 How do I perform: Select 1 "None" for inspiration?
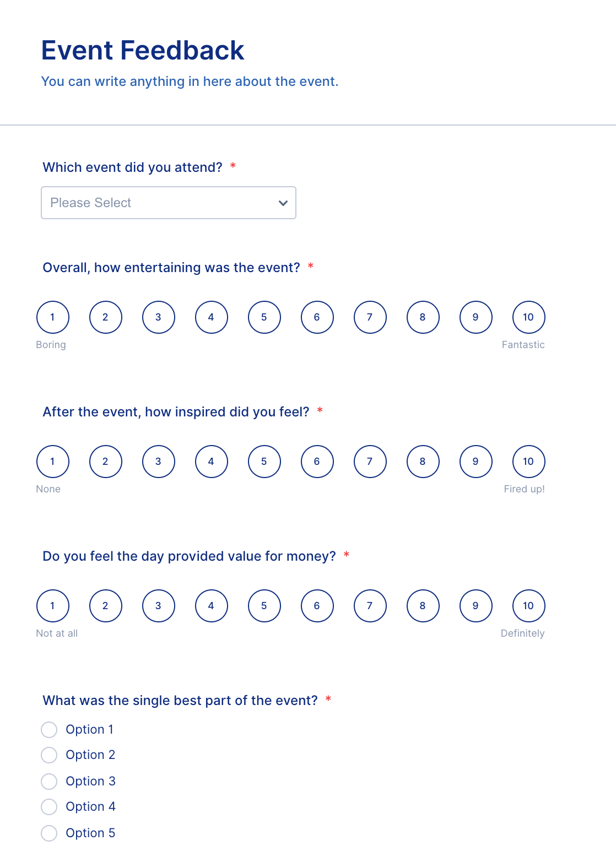click(x=52, y=461)
